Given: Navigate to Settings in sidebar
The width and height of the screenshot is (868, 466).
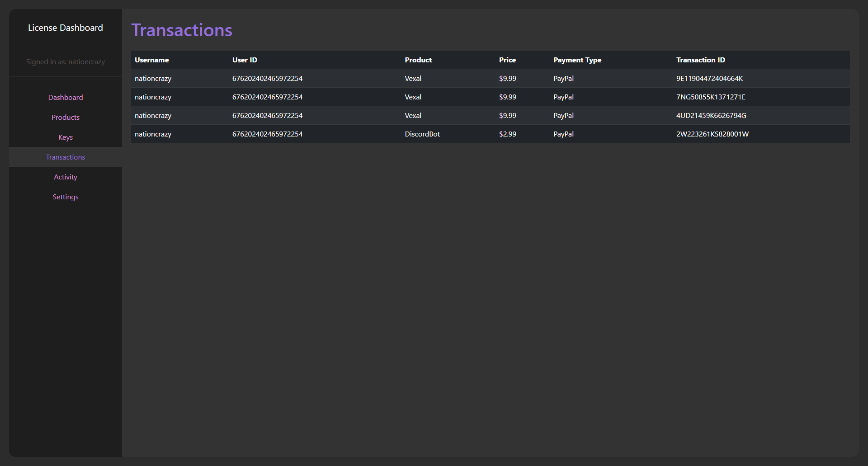Looking at the screenshot, I should pyautogui.click(x=66, y=197).
